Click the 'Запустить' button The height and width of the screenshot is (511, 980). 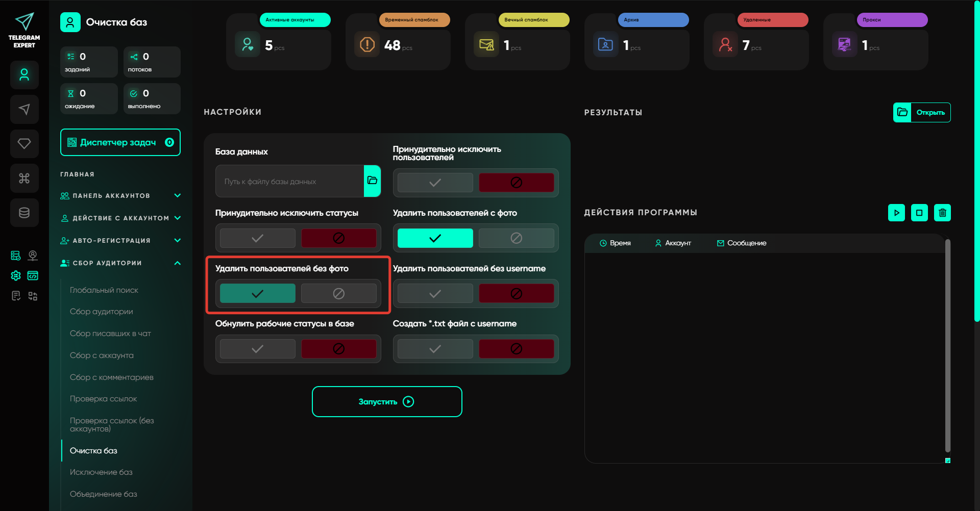387,402
